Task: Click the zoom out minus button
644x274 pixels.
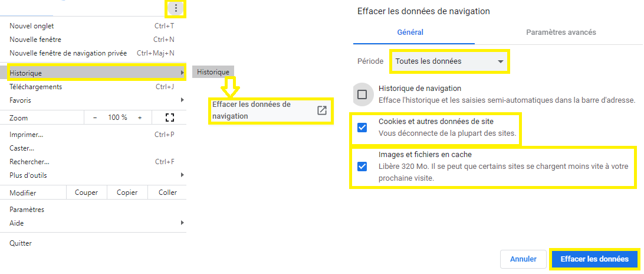Action: click(x=95, y=118)
